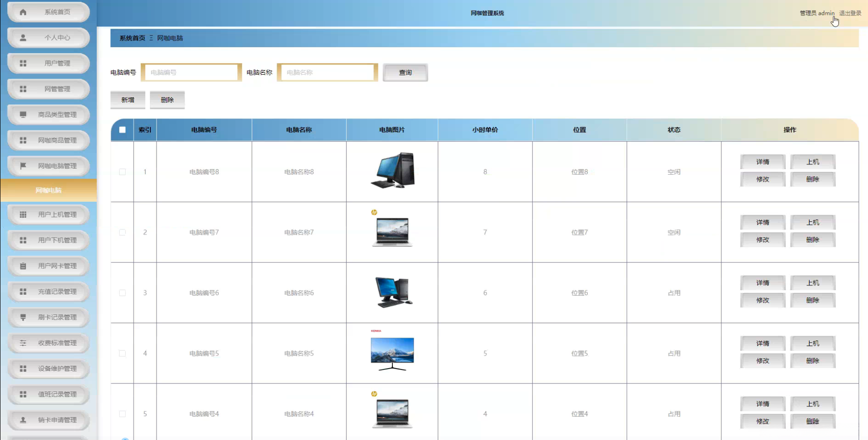Click 修改 for 电脑名称4
Screen dimensions: 868x440
(763, 421)
